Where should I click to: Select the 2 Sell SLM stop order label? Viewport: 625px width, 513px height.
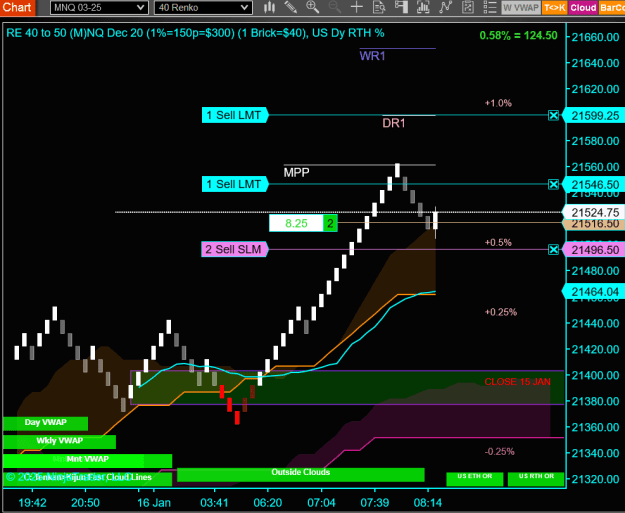point(235,249)
